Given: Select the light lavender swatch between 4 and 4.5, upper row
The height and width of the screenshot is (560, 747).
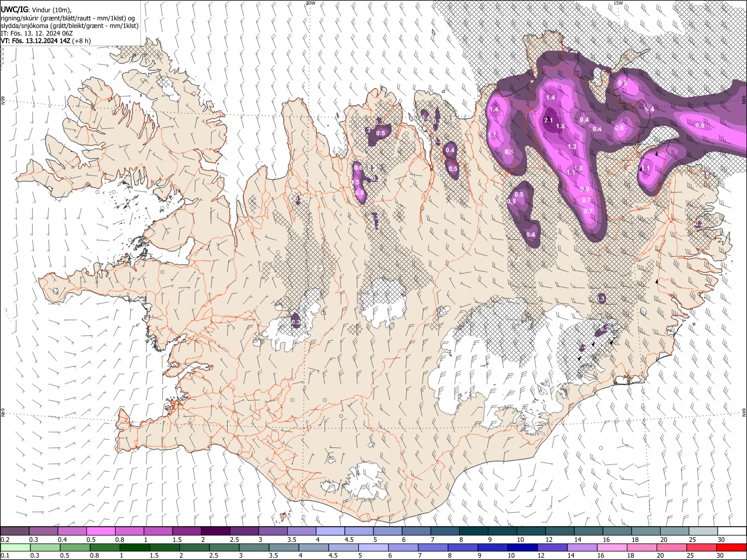Looking at the screenshot, I should pos(330,531).
